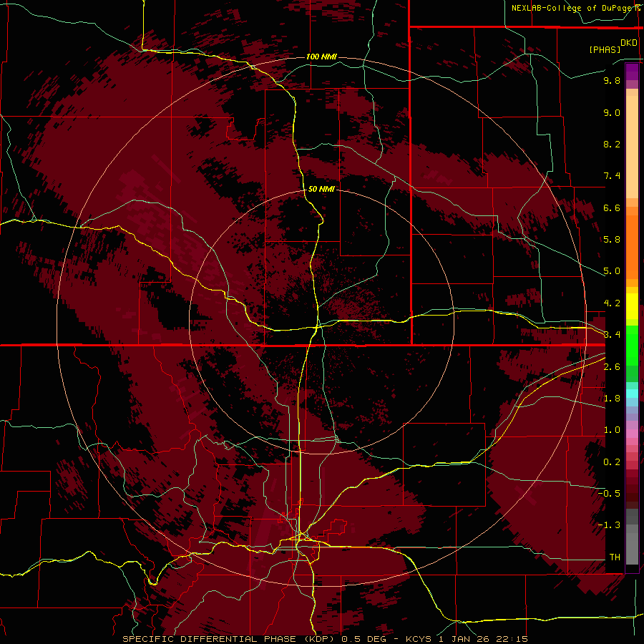Screen dimensions: 644x644
Task: Click the 9.0 scale value
Action: pyautogui.click(x=612, y=112)
